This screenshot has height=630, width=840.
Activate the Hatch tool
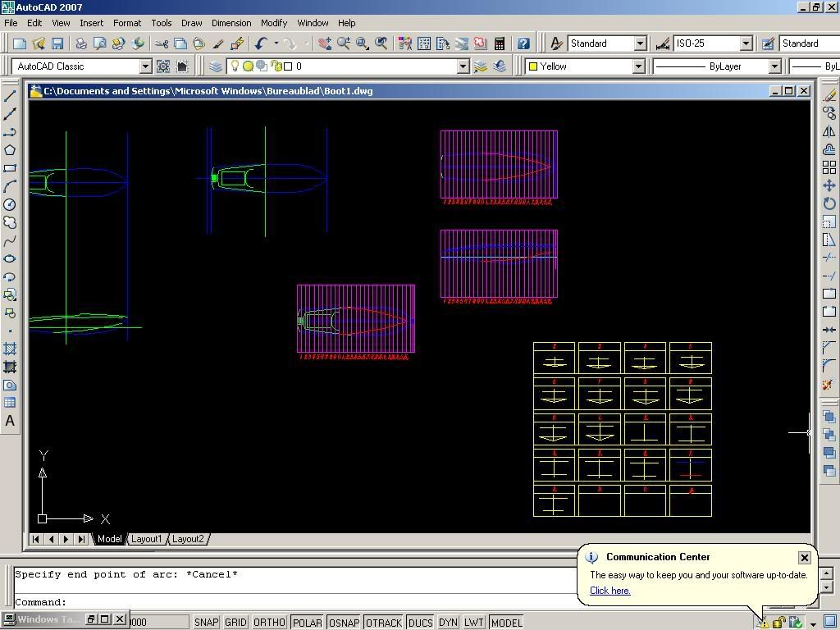[10, 349]
